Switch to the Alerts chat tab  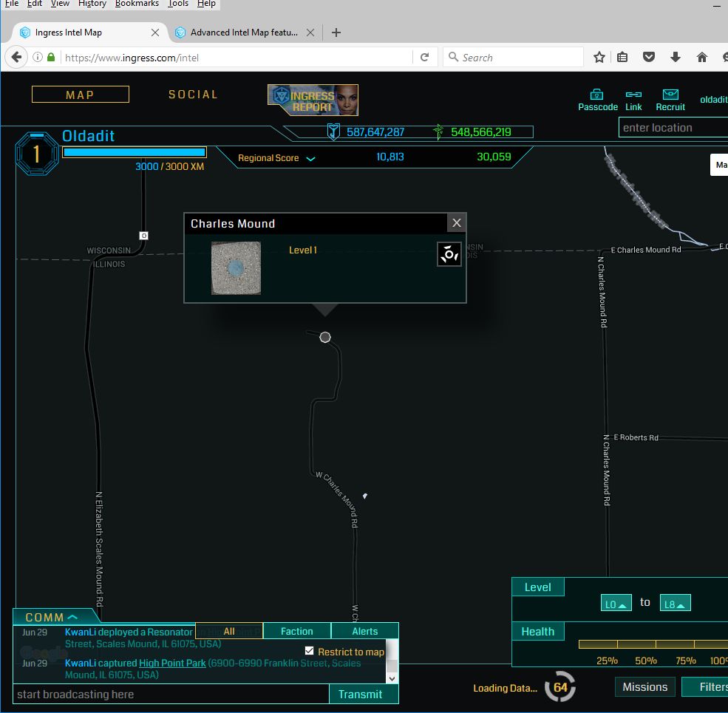point(364,631)
